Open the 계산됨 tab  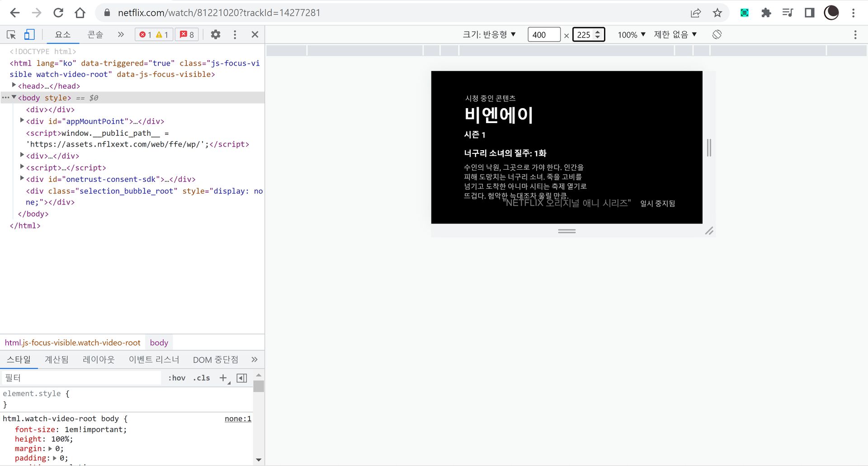tap(57, 359)
